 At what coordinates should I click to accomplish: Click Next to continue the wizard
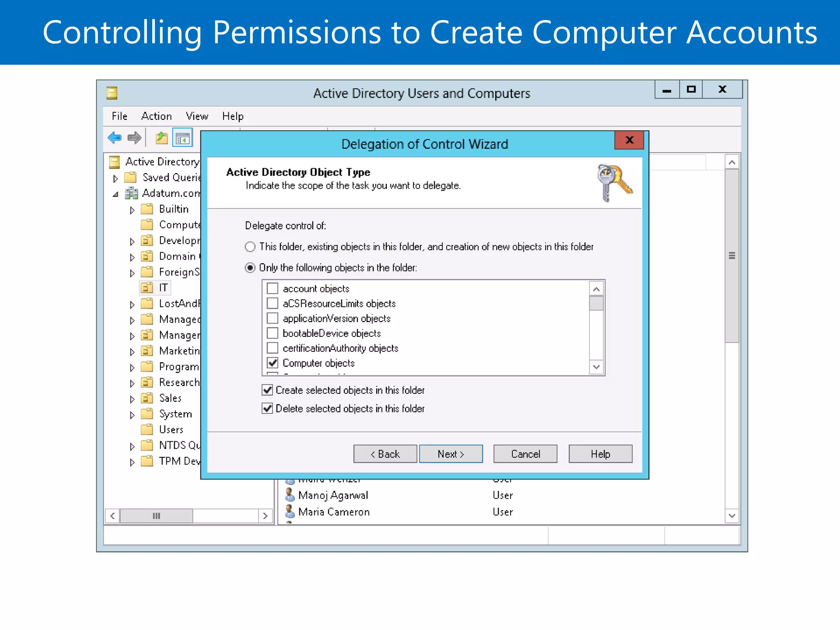(451, 454)
